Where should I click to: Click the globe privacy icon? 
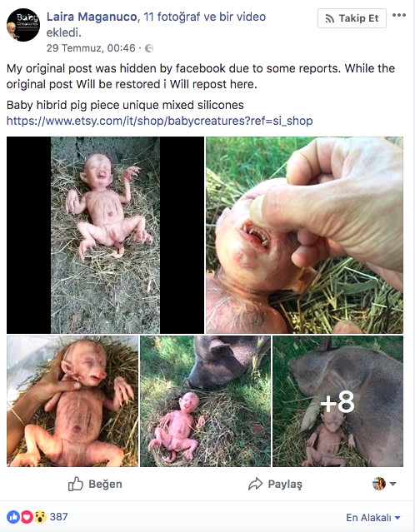click(149, 48)
